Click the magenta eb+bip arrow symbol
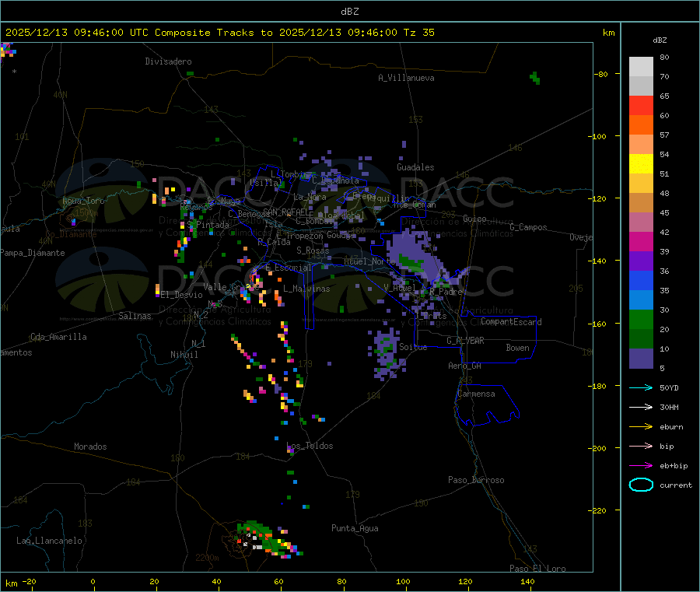Viewport: 700px width, 592px height. (x=641, y=466)
